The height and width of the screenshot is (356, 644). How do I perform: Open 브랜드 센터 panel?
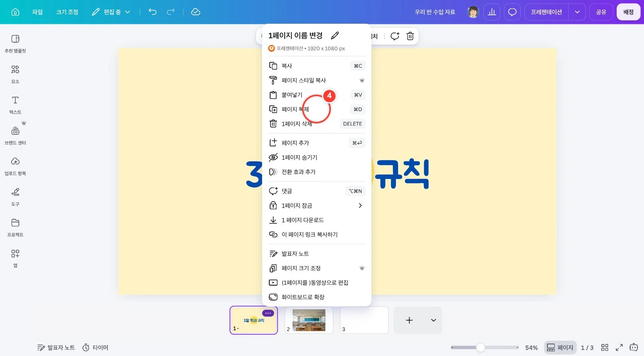click(x=15, y=136)
